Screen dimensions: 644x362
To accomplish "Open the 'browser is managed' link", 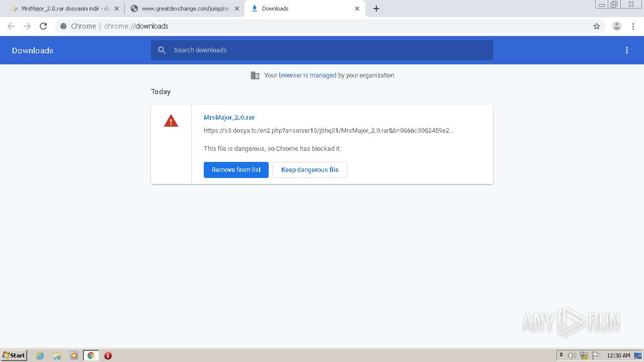I will [307, 75].
